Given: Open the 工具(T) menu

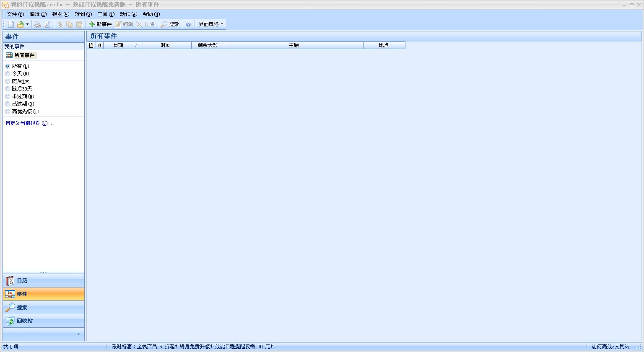Looking at the screenshot, I should [x=106, y=14].
